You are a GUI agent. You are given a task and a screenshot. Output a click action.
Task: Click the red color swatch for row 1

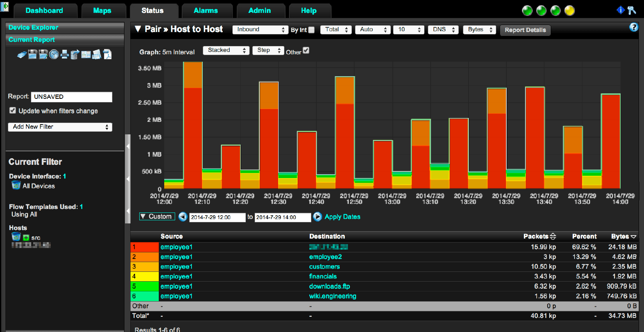point(145,247)
